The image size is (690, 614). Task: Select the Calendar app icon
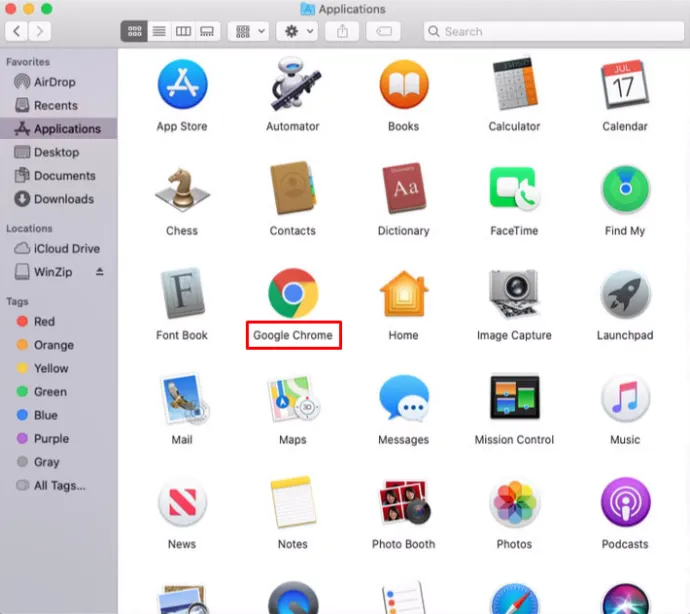(625, 85)
